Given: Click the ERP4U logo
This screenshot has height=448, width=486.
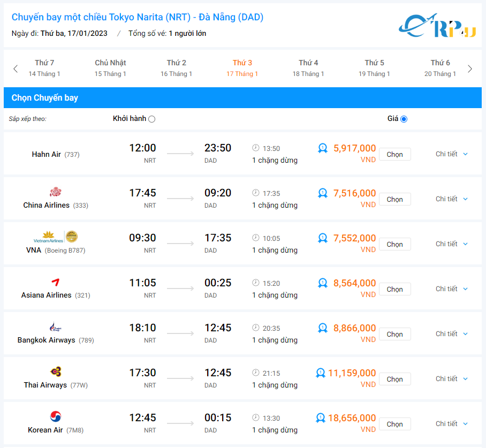Looking at the screenshot, I should (437, 27).
